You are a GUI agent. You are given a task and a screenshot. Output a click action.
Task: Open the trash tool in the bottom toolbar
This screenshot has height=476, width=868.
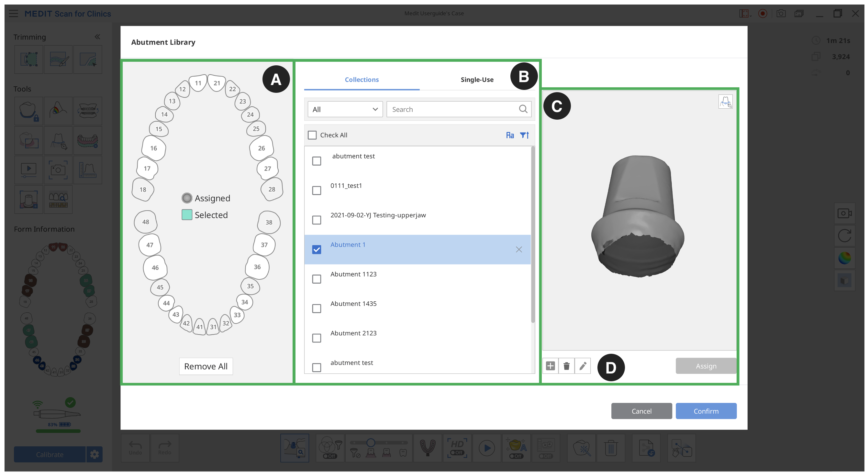(611, 448)
